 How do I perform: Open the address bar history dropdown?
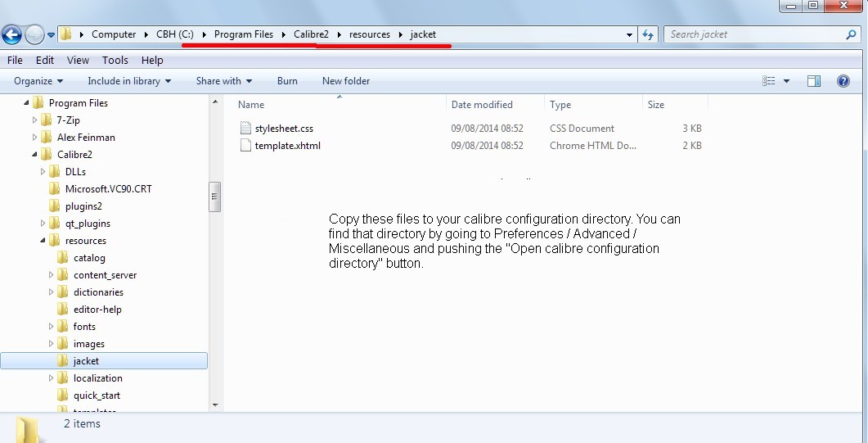(x=629, y=35)
